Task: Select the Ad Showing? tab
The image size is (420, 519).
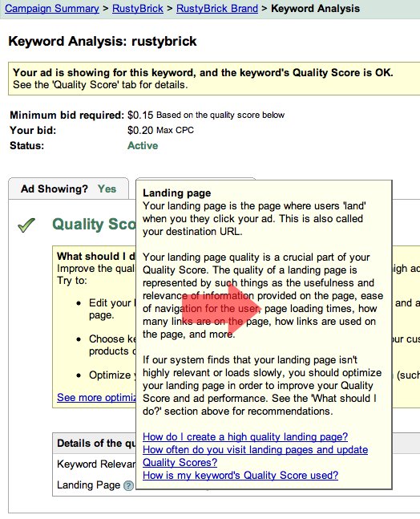Action: 68,189
